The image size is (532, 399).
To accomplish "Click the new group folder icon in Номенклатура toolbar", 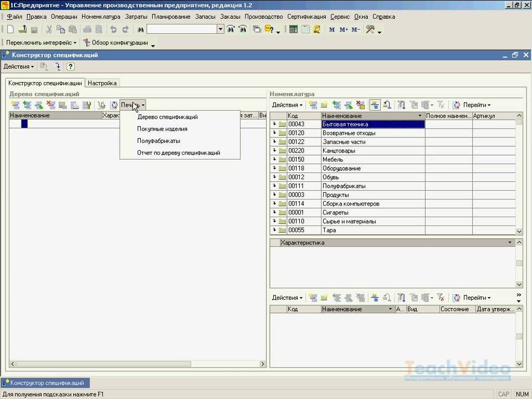I will pos(324,105).
